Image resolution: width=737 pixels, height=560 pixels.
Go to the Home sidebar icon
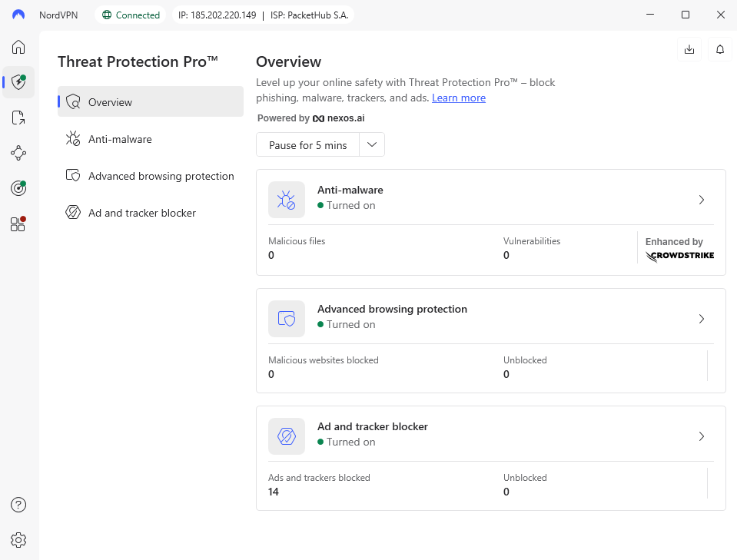coord(18,47)
